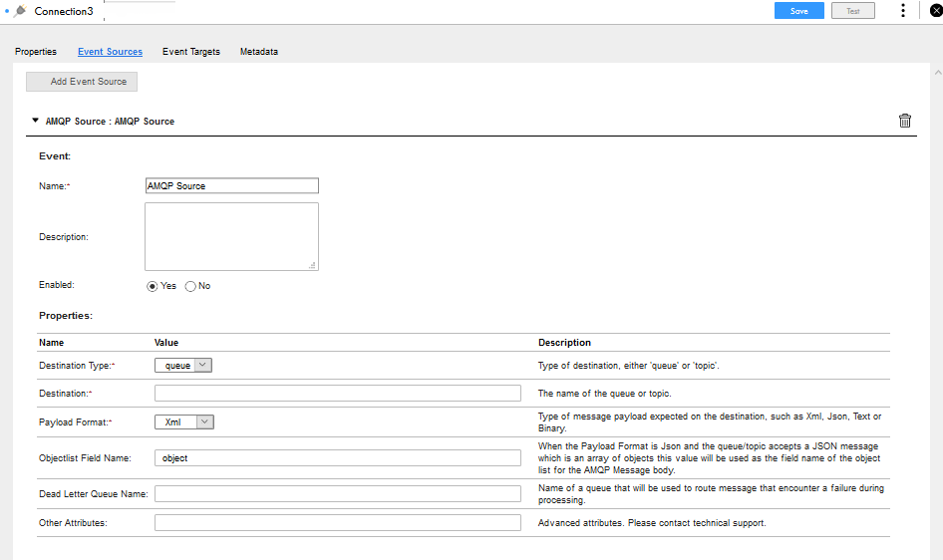Viewport: 943px width, 560px height.
Task: Click the 'Payload Format:' label
Action: coord(75,422)
